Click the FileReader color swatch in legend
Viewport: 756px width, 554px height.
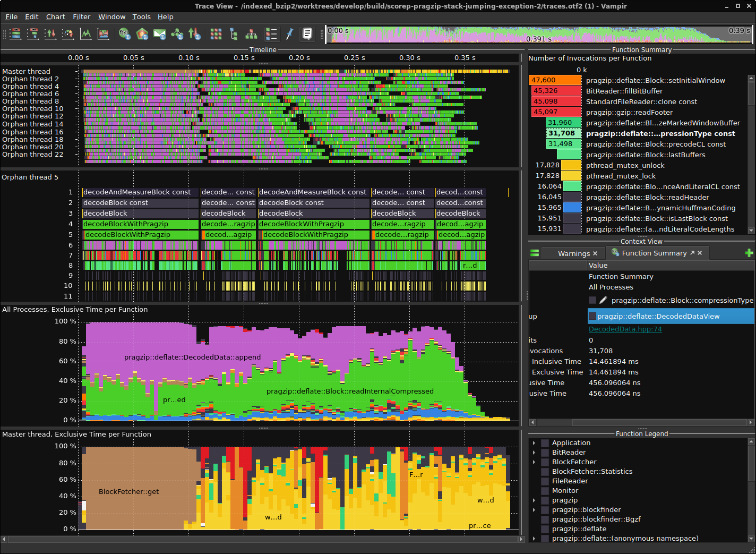click(545, 481)
